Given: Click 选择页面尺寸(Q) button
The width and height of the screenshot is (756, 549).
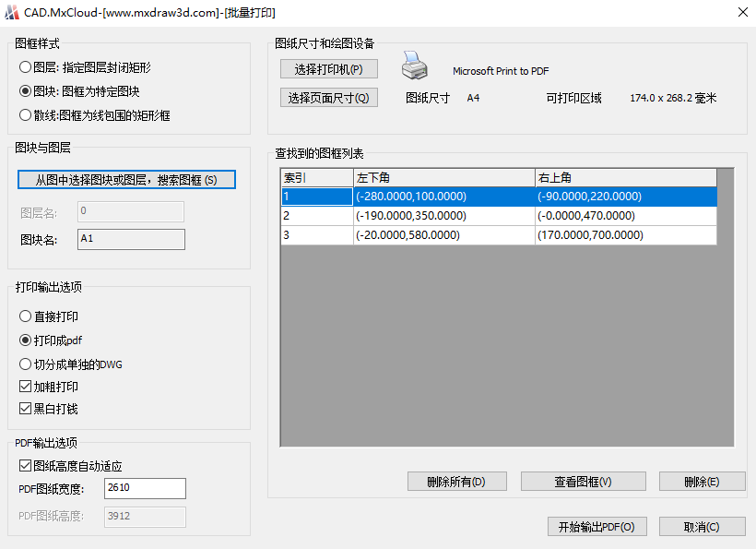Looking at the screenshot, I should click(x=329, y=98).
